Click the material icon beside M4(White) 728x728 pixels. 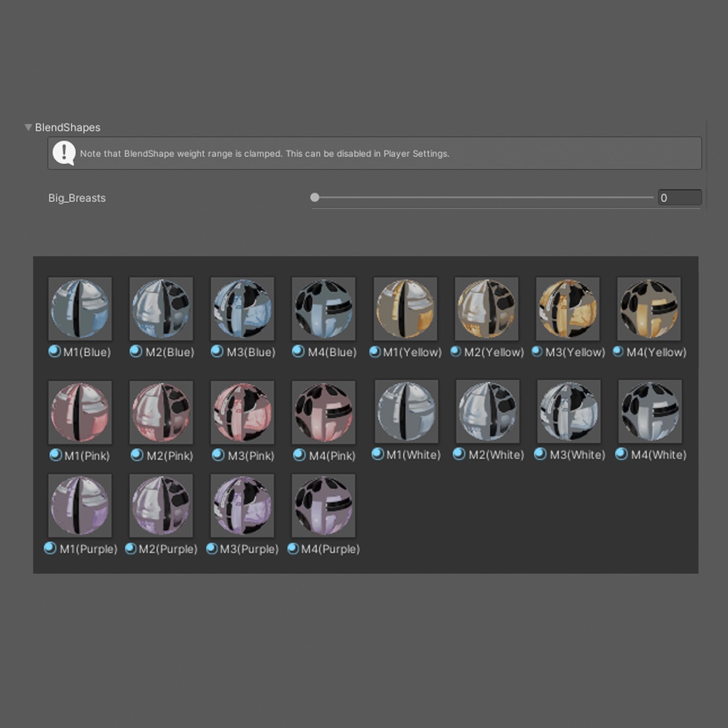pyautogui.click(x=621, y=454)
